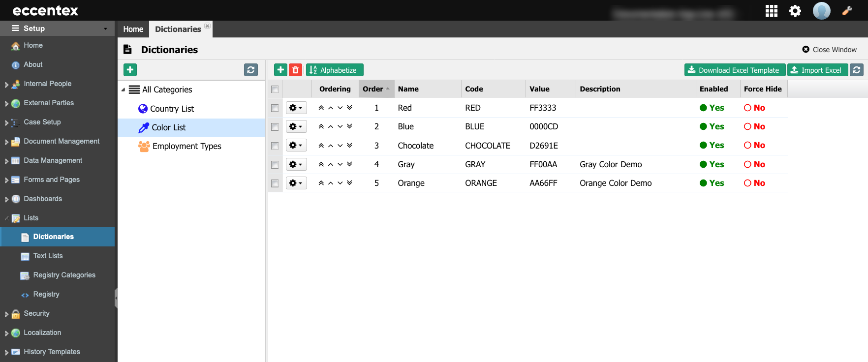The width and height of the screenshot is (868, 362).
Task: Close the Dictionaries tab with its x
Action: 208,26
